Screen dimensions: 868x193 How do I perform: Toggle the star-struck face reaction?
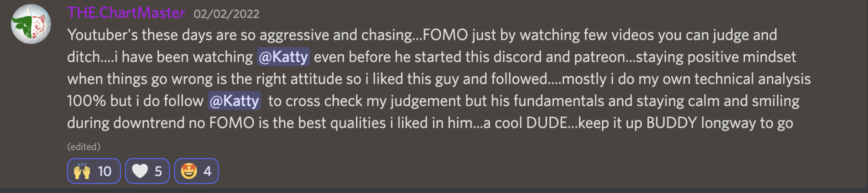pyautogui.click(x=196, y=171)
